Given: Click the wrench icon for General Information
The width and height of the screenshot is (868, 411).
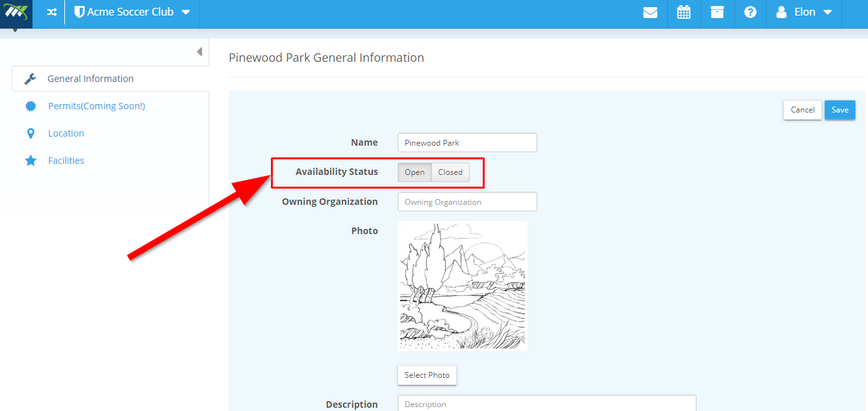Looking at the screenshot, I should click(x=30, y=79).
